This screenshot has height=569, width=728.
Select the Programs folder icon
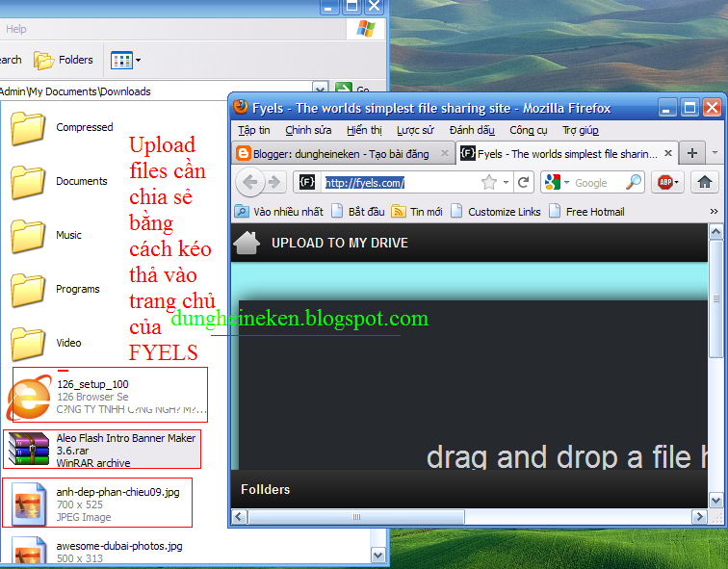point(28,289)
